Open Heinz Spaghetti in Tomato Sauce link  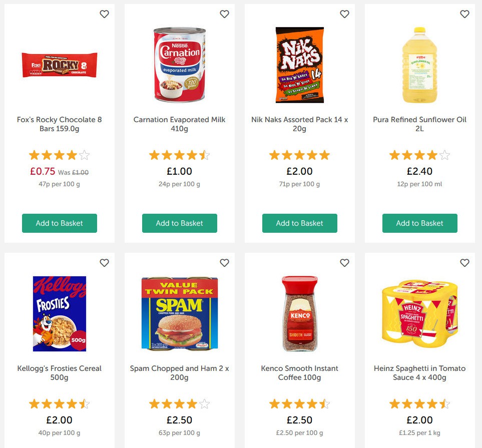pyautogui.click(x=420, y=373)
